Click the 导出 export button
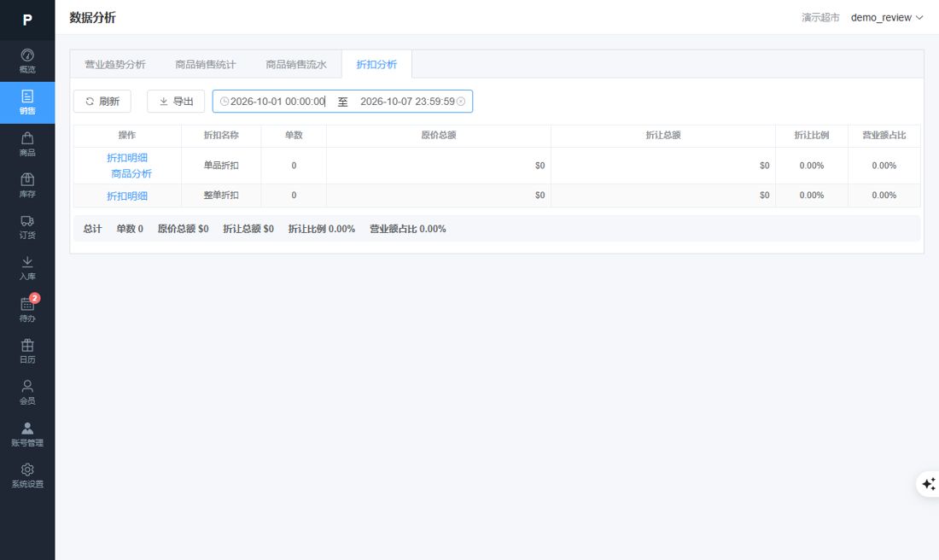The image size is (939, 560). point(176,102)
